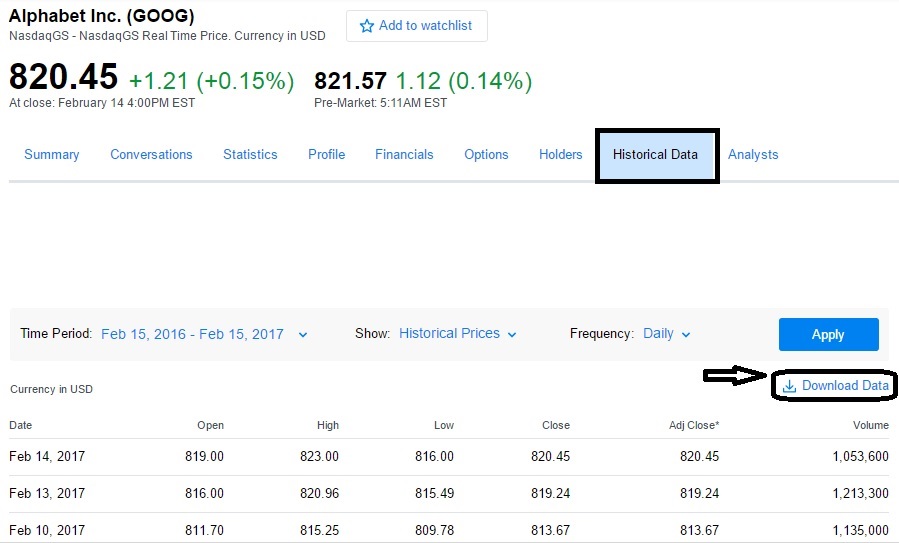Open the Summary tab
Image resolution: width=899 pixels, height=543 pixels.
[52, 155]
